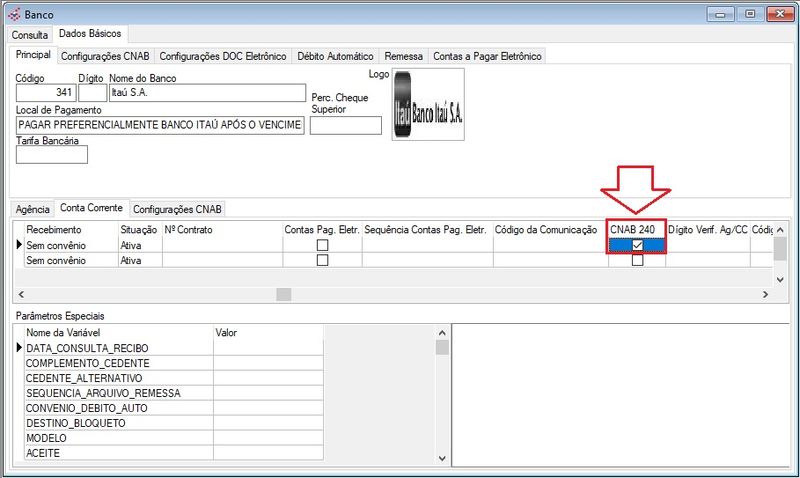Click the Perc. Cheque Superior field
The width and height of the screenshot is (800, 478).
346,126
